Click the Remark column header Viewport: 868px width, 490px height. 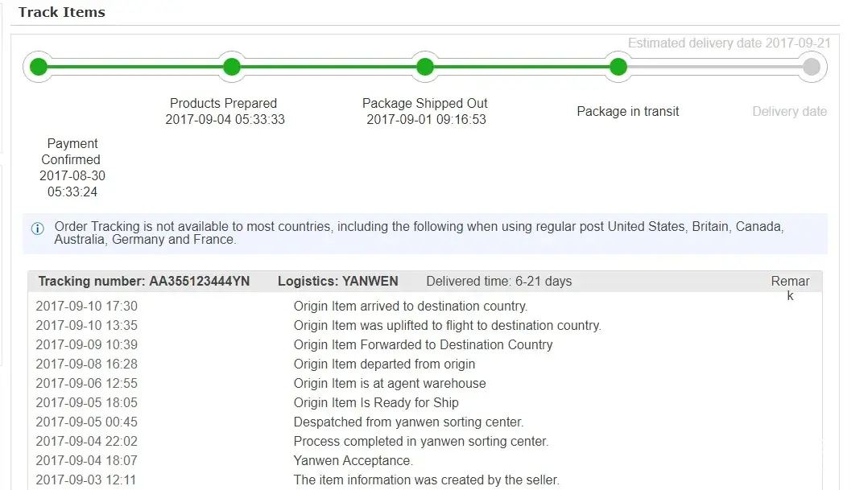coord(790,287)
